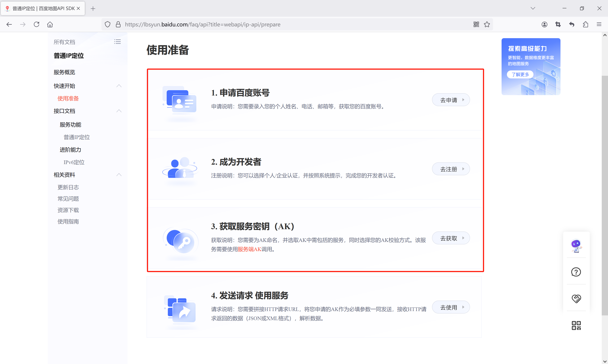This screenshot has height=364, width=608.
Task: Collapse the 相关资料 section
Action: [x=119, y=175]
